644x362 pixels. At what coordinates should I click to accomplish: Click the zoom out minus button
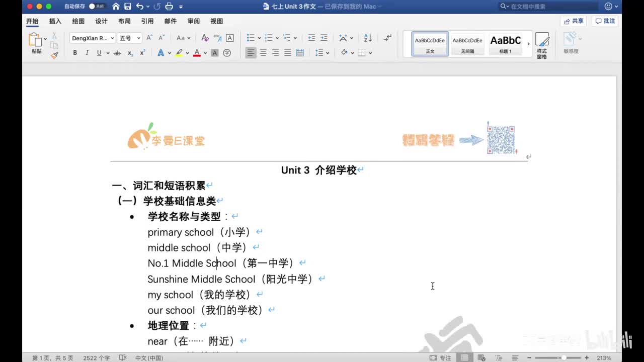pos(530,358)
